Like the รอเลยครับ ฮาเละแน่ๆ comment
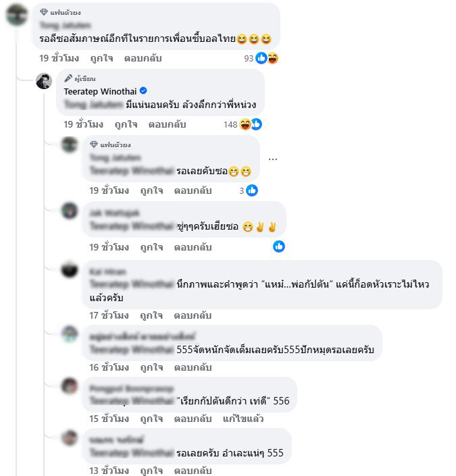The image size is (456, 476). tap(151, 470)
